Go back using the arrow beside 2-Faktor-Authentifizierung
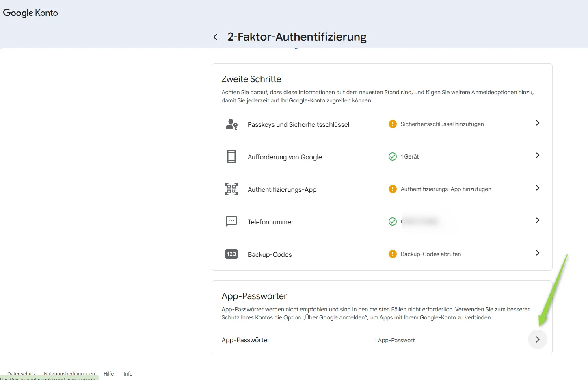Screen dimensions: 588x380 tap(216, 37)
